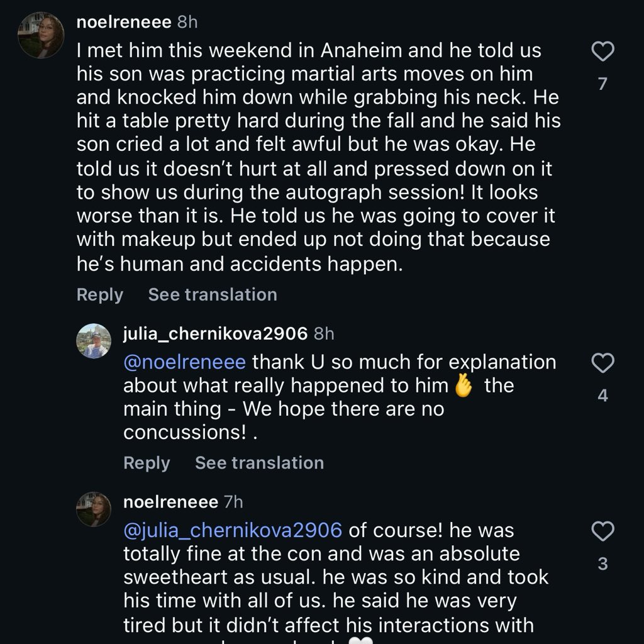
Task: Like julia_chernikova2906's reply with heart
Action: [x=602, y=363]
